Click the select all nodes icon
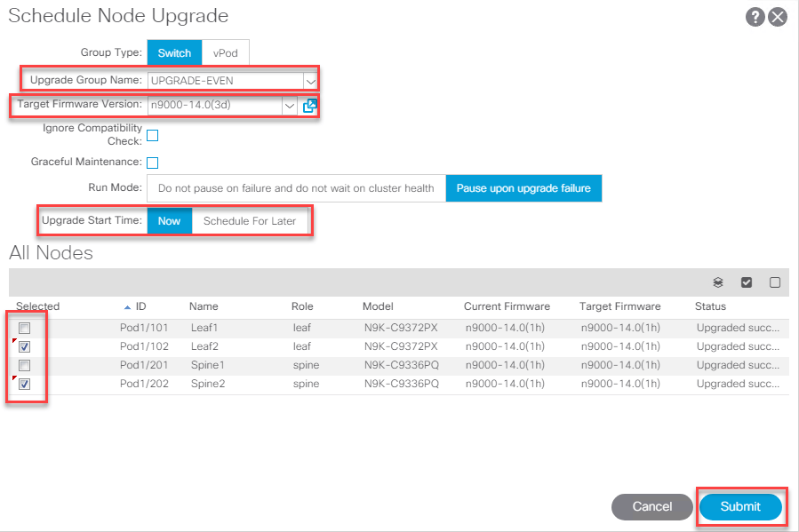Image resolution: width=799 pixels, height=532 pixels. pyautogui.click(x=747, y=282)
